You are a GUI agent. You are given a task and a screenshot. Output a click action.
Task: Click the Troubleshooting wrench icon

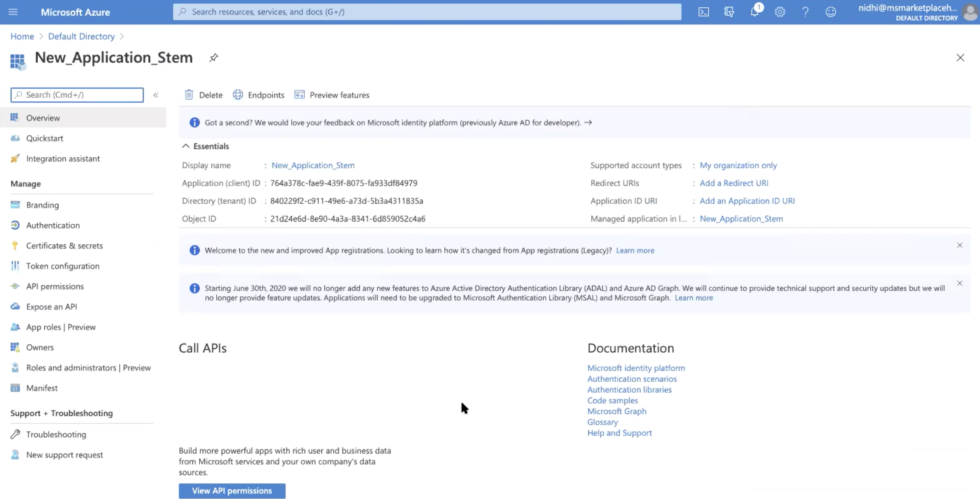pyautogui.click(x=15, y=434)
